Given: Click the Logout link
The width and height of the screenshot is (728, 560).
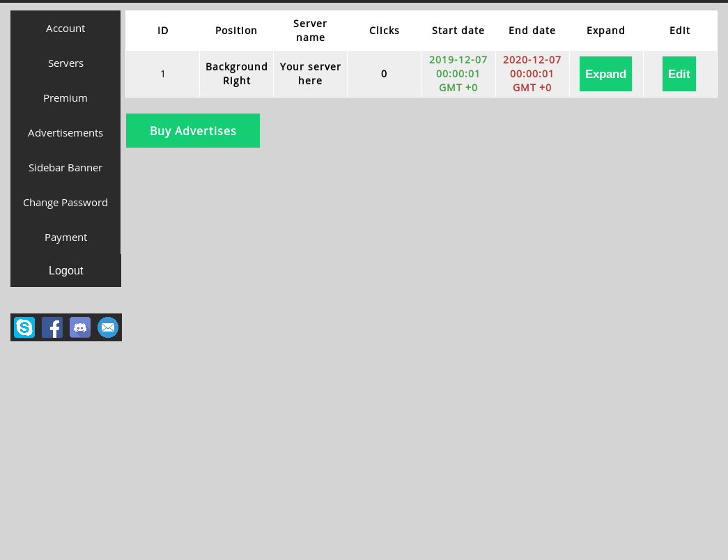Looking at the screenshot, I should [66, 270].
